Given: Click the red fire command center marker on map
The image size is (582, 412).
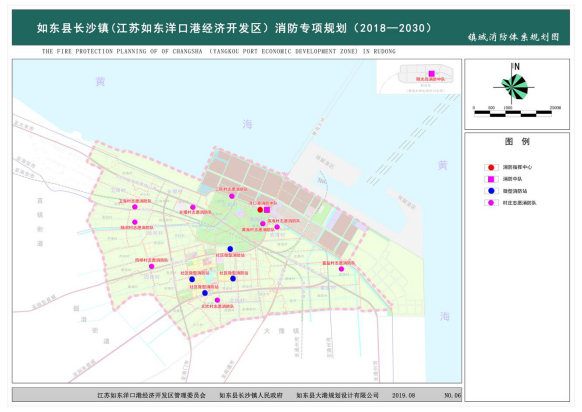Looking at the screenshot, I should (260, 210).
